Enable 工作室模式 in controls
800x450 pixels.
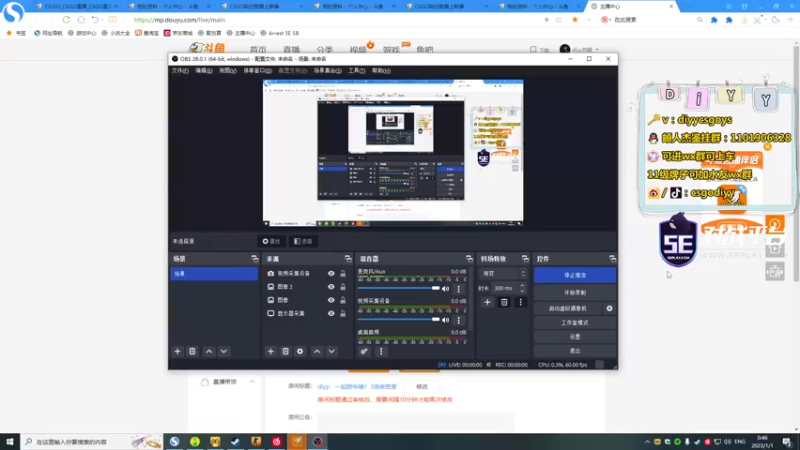pyautogui.click(x=575, y=322)
